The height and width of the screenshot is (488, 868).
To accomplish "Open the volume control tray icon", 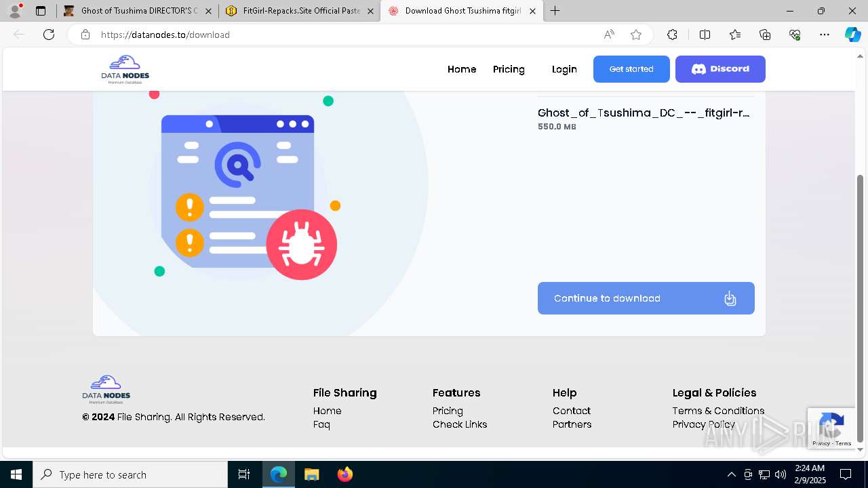I will (781, 474).
